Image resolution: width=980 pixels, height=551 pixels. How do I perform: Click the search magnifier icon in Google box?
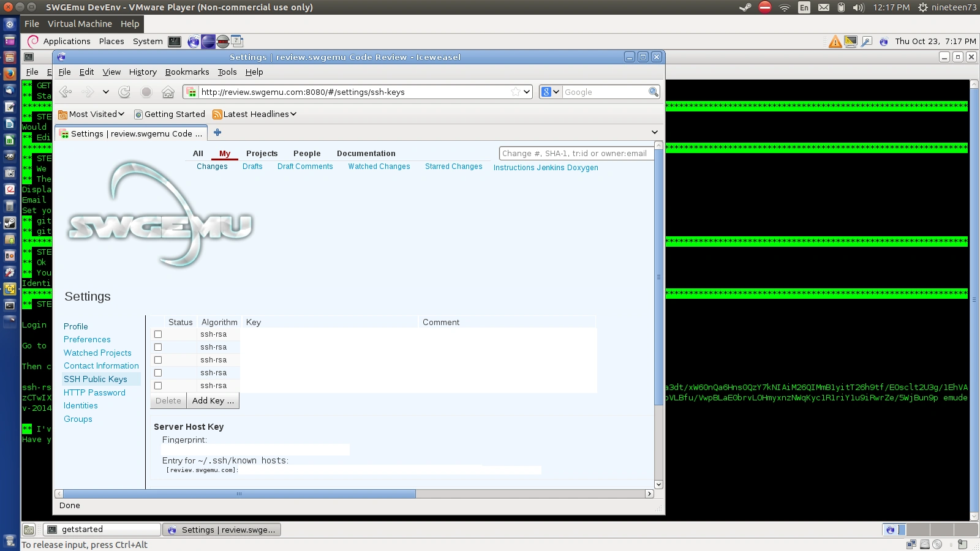click(x=654, y=92)
